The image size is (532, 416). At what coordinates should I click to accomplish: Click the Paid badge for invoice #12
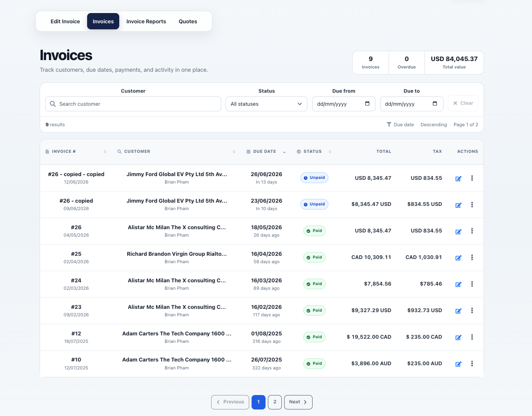click(x=314, y=337)
